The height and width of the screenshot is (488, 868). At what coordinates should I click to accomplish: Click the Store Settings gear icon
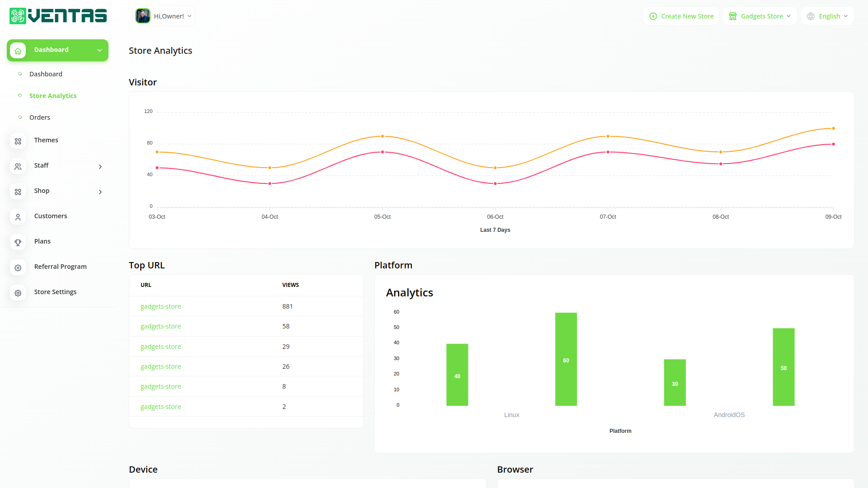click(18, 293)
